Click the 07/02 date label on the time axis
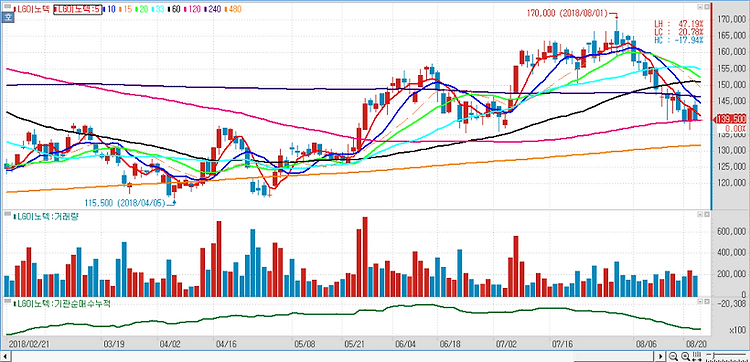The height and width of the screenshot is (362, 750). (x=508, y=344)
